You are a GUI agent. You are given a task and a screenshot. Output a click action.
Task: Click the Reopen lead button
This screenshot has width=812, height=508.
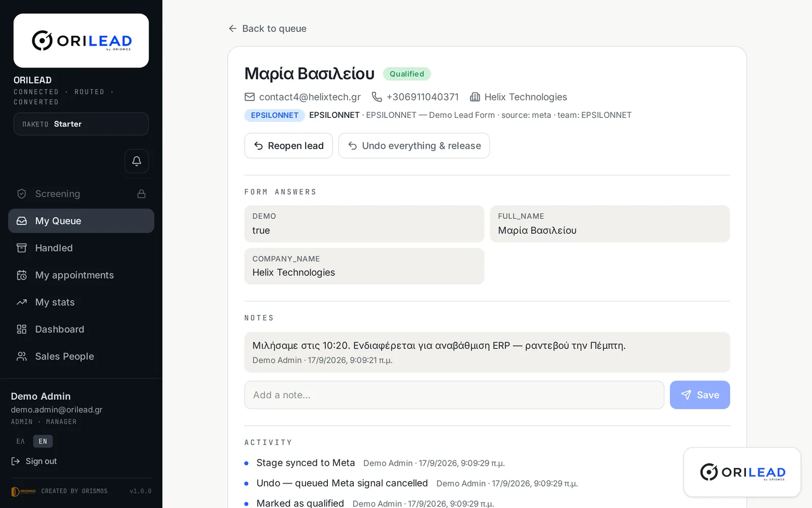[x=288, y=146]
